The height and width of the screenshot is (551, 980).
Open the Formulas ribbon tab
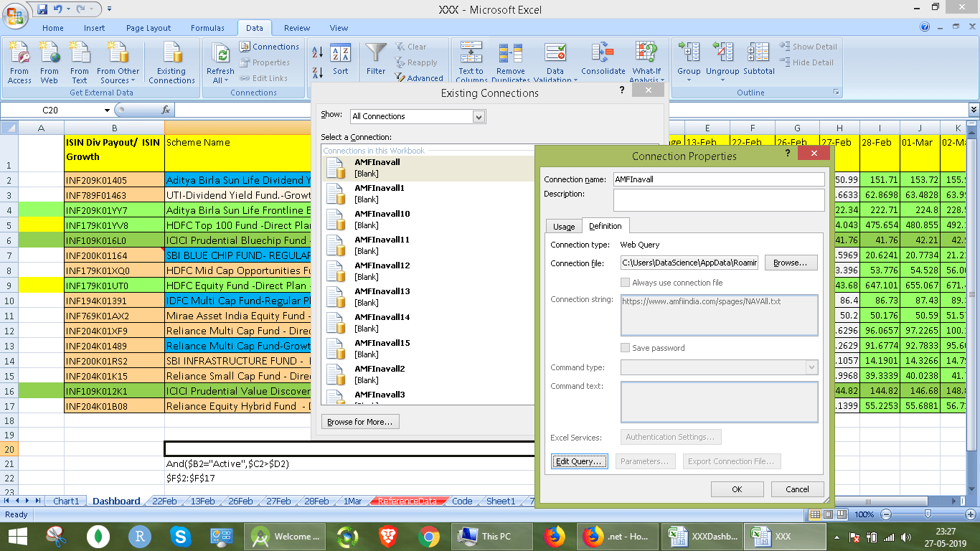click(x=208, y=28)
